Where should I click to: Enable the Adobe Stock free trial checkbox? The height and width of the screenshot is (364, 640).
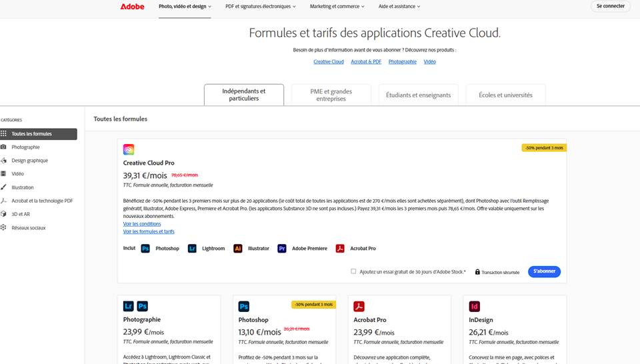pyautogui.click(x=354, y=271)
